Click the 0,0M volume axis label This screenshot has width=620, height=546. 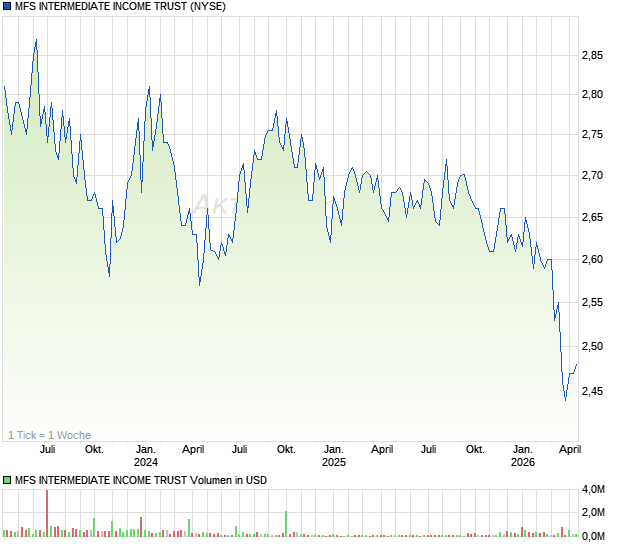[x=593, y=536]
